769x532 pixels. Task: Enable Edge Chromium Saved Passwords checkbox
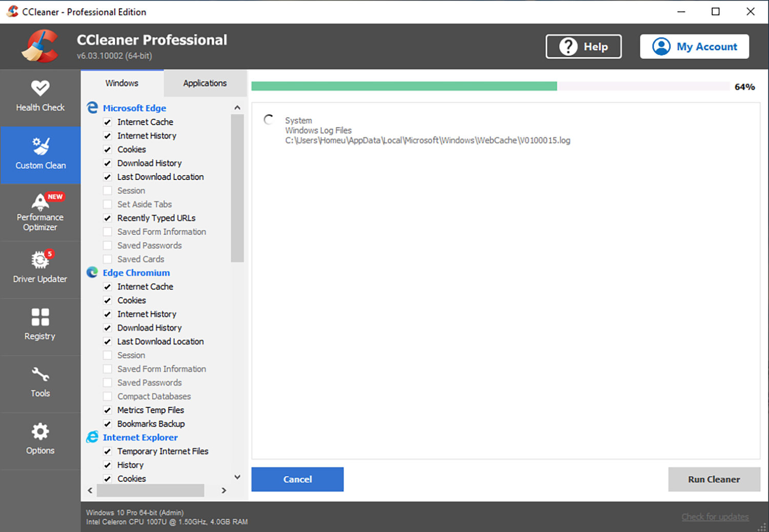pyautogui.click(x=108, y=383)
